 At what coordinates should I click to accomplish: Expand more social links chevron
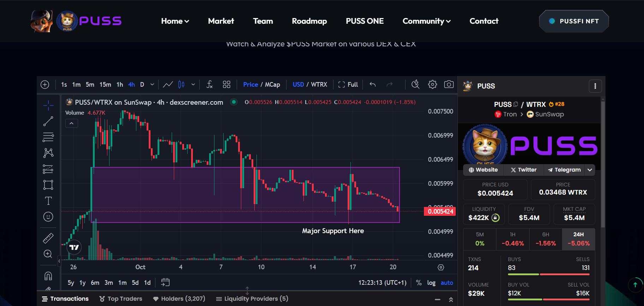[x=590, y=170]
